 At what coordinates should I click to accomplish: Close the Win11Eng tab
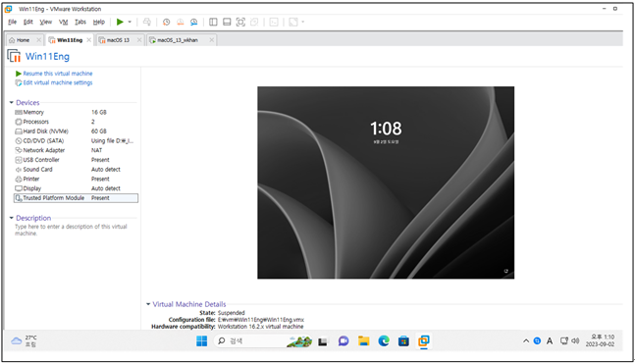[x=89, y=40]
